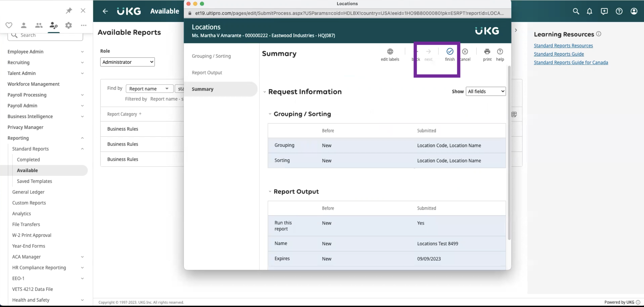Open the user account profile icon
This screenshot has width=644, height=307.
(634, 11)
